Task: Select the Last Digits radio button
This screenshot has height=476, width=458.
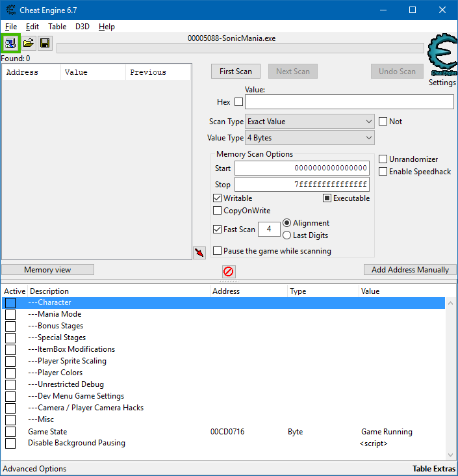Action: pos(287,235)
